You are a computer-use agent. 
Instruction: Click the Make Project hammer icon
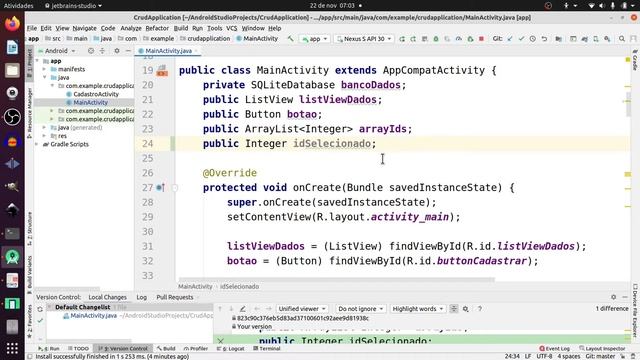click(290, 39)
